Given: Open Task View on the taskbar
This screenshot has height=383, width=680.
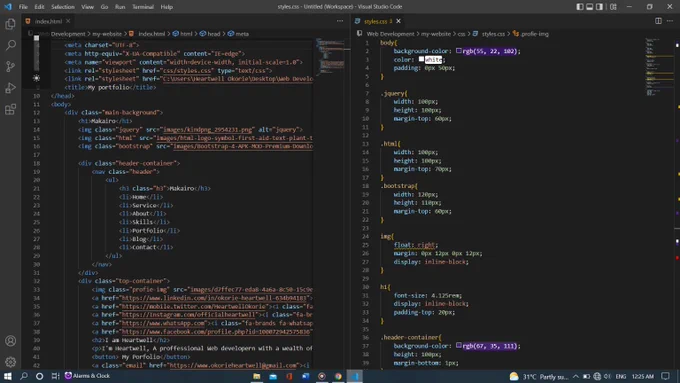Looking at the screenshot, I should [55, 376].
